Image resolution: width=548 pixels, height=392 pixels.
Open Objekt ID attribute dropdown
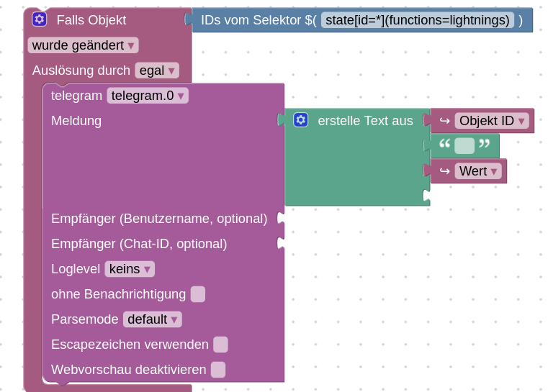click(492, 121)
